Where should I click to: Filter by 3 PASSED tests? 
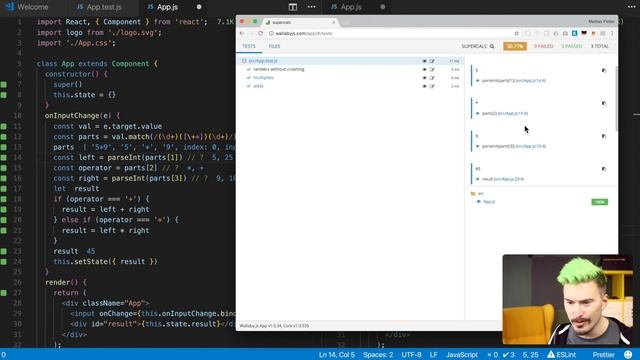571,47
